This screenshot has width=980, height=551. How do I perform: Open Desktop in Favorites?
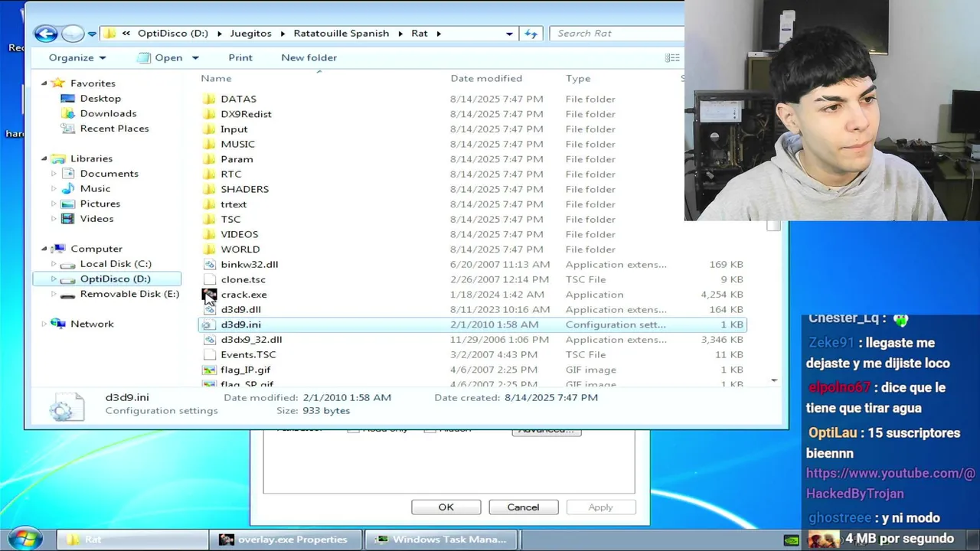point(100,98)
